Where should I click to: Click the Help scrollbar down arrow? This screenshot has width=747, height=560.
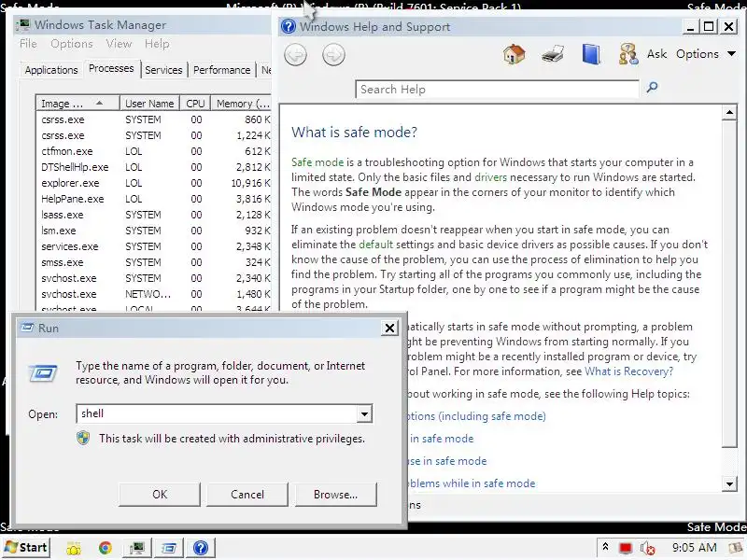coord(729,484)
